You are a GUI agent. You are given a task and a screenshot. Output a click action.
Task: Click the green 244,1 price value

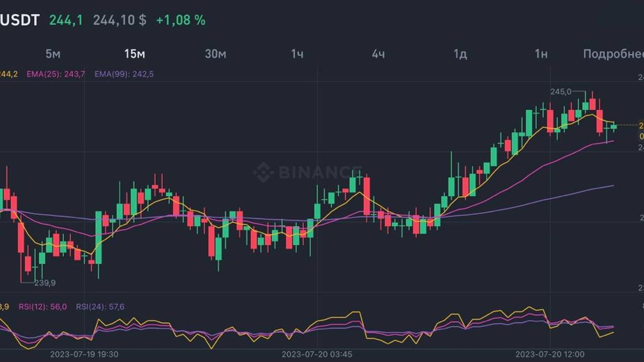[x=66, y=20]
